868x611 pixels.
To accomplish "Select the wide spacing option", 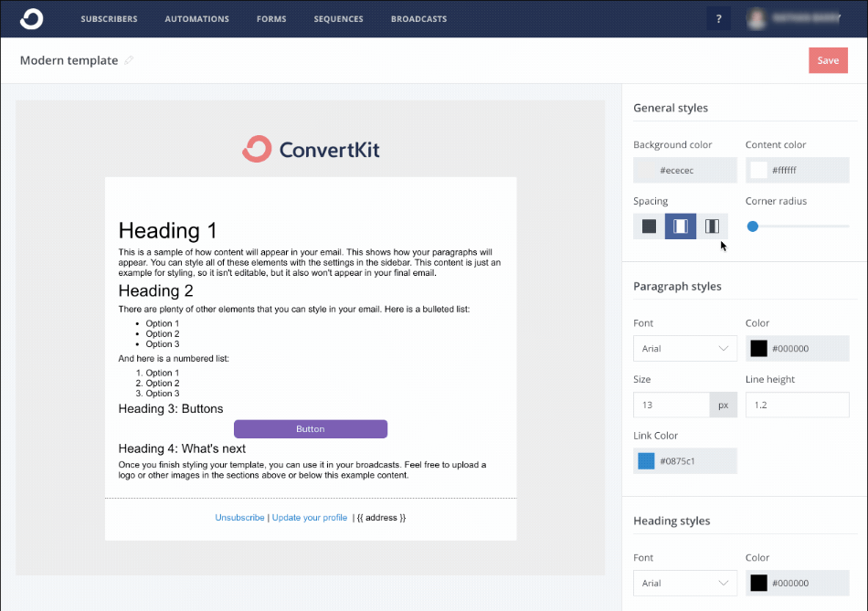I will coord(712,226).
